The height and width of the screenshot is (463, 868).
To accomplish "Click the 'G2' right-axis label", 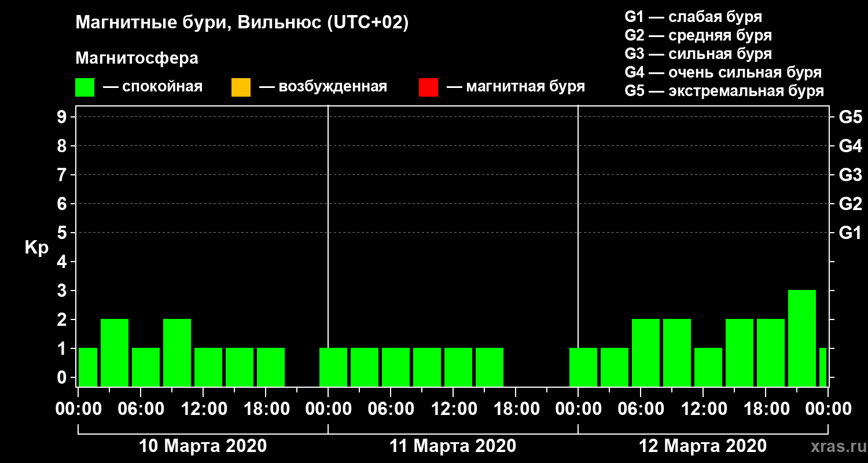I will (x=850, y=204).
